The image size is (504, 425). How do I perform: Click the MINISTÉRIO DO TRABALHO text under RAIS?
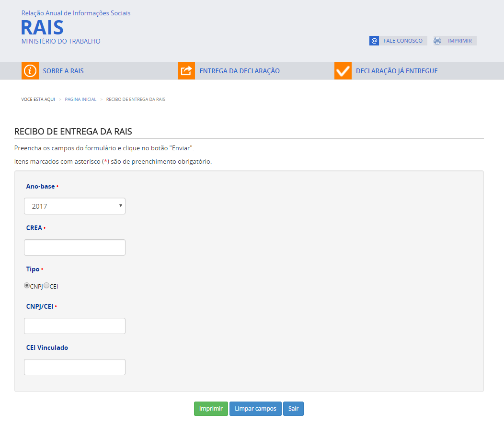coord(60,41)
